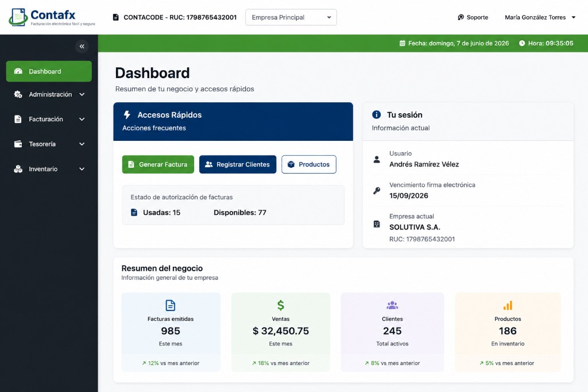Click the SOLUTIVA S.A. company name
This screenshot has width=588, height=392.
[x=415, y=227]
